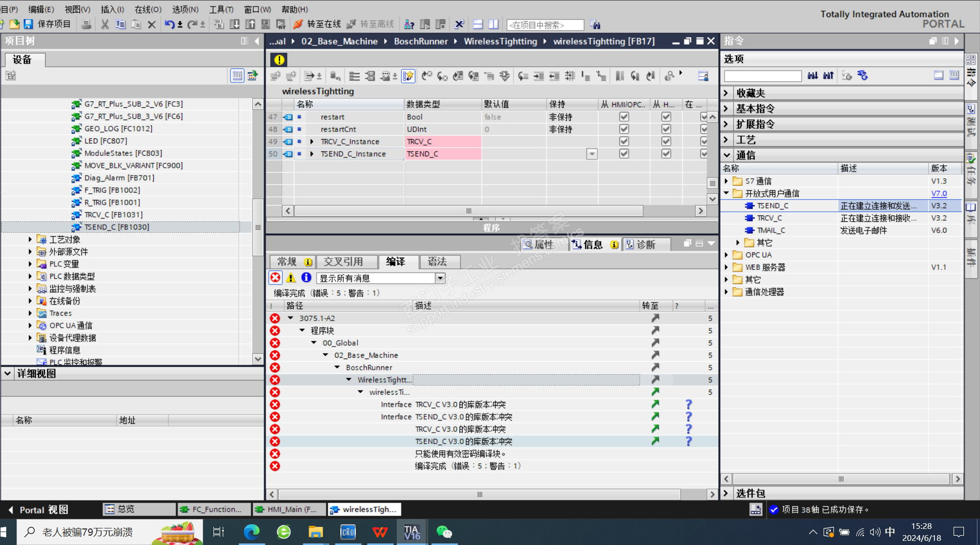Click BoschRunner in the breadcrumb path
This screenshot has height=545, width=980.
click(x=421, y=41)
